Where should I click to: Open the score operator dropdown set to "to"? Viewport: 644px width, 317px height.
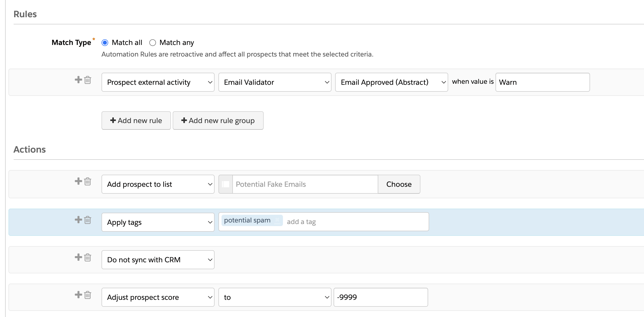(274, 297)
